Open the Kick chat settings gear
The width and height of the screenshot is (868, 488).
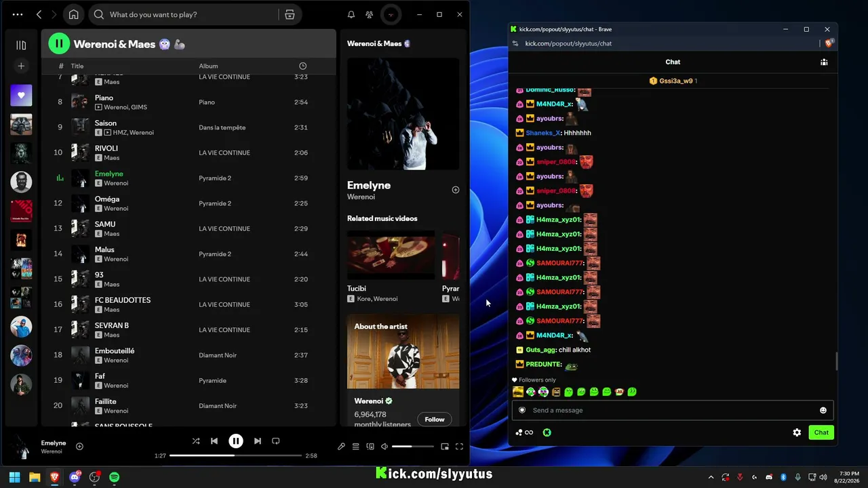tap(797, 432)
